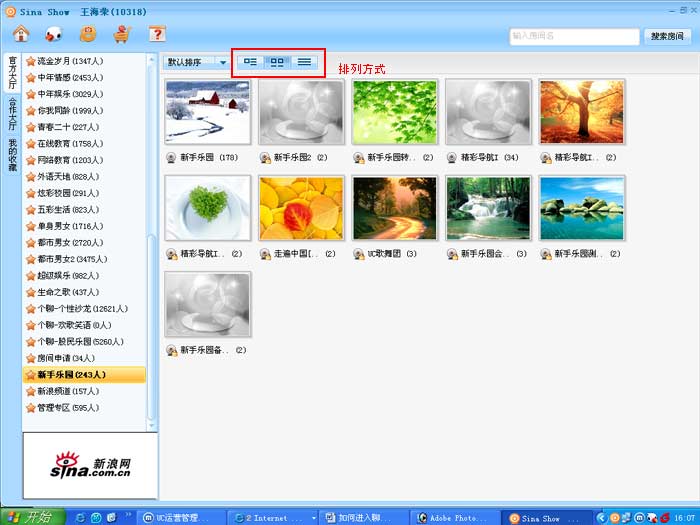The width and height of the screenshot is (700, 525).
Task: Switch to the 官方大厅 tab
Action: [x=12, y=72]
